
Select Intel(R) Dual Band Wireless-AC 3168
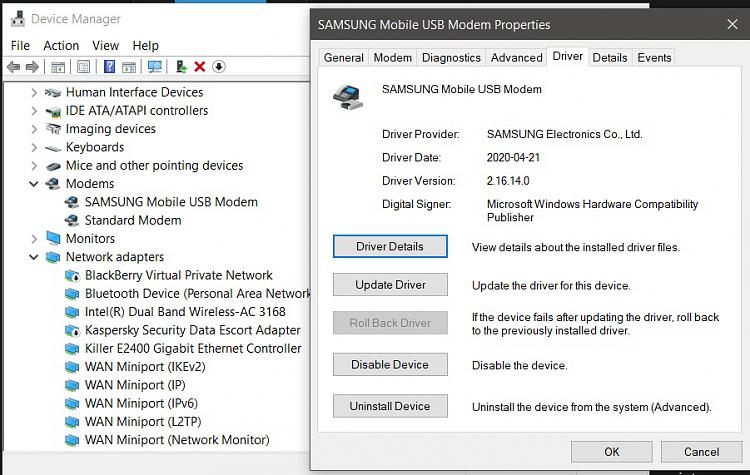[185, 312]
